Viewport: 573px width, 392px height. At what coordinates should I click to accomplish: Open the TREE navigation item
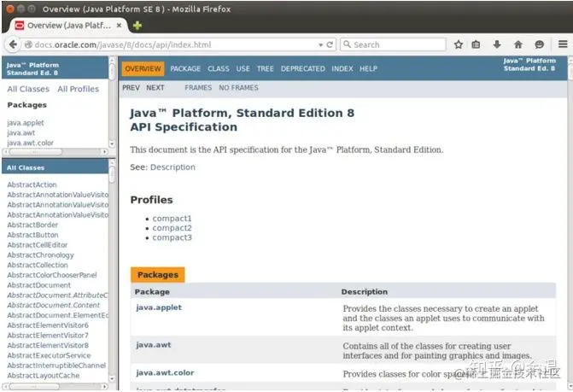coord(266,68)
